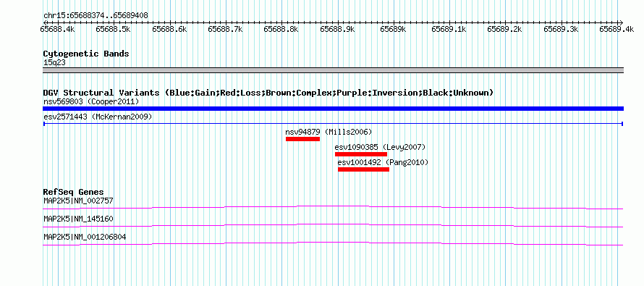Open the esv1090385 (Levy2007) variant label
This screenshot has height=286, width=644.
click(x=380, y=147)
